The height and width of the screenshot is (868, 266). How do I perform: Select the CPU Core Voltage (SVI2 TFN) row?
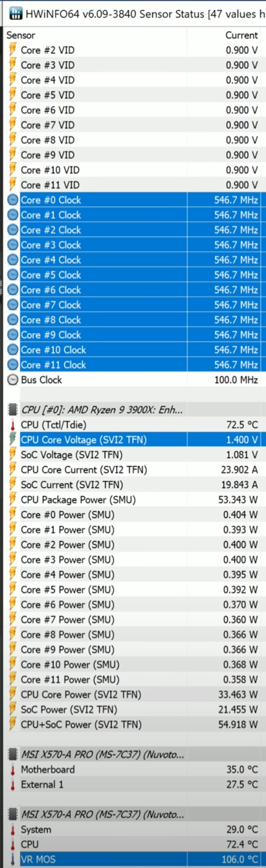pyautogui.click(x=133, y=439)
